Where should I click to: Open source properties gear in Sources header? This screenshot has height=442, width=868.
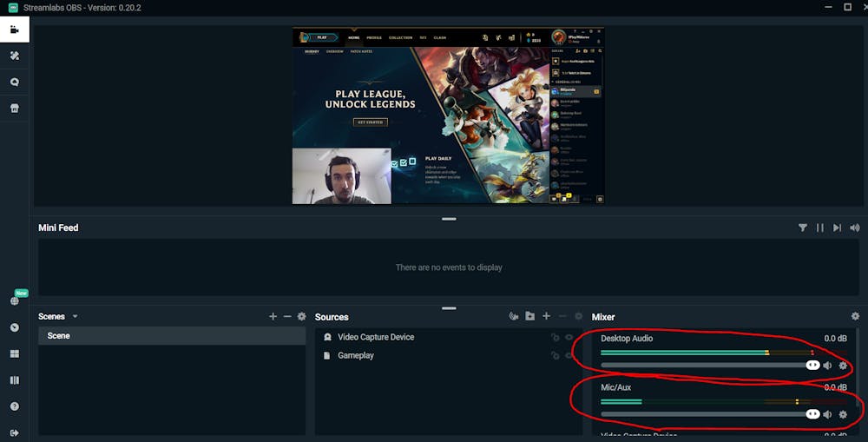(x=578, y=316)
